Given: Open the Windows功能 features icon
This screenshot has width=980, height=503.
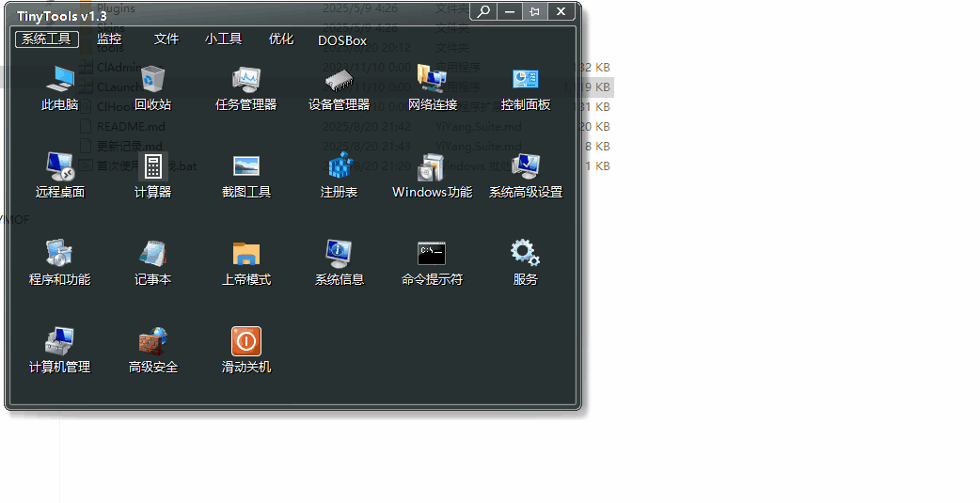Looking at the screenshot, I should 432,168.
